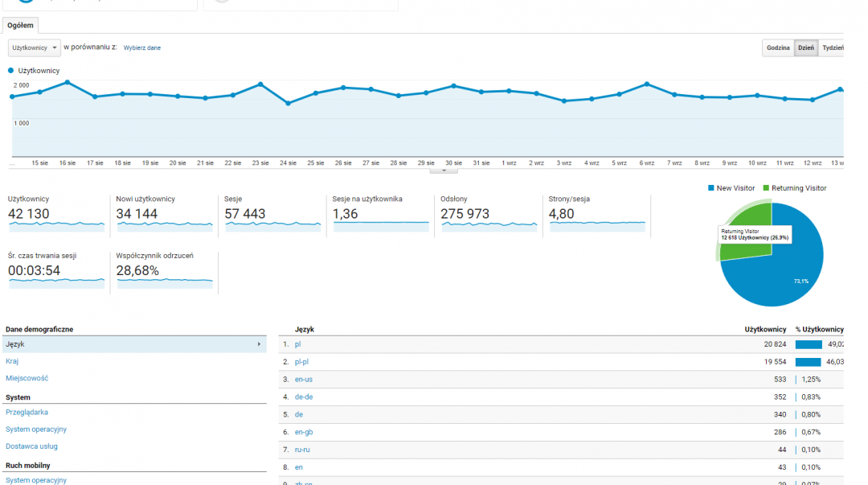Open the Dostawca usług report
Screen dimensions: 868x485
[31, 446]
